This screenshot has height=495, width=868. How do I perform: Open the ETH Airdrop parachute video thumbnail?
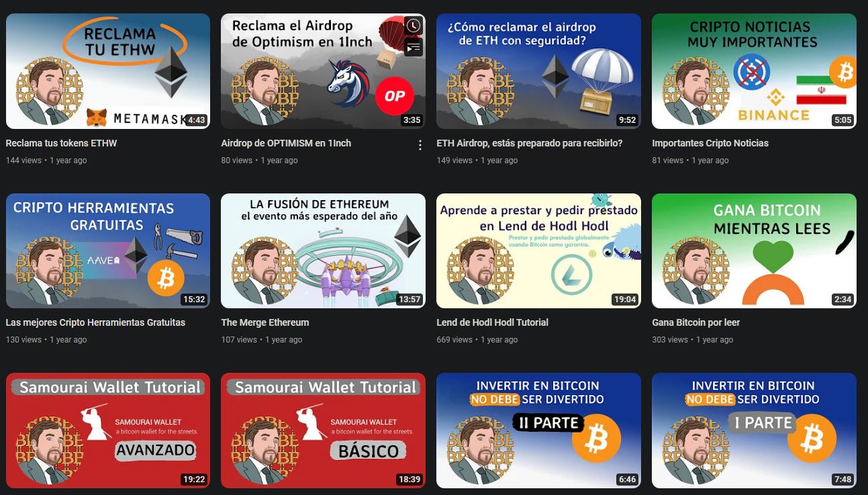[x=538, y=71]
